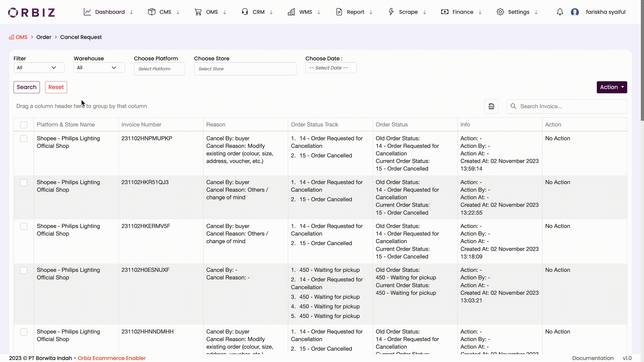The image size is (644, 362).
Task: Open the Choose Platform selector
Action: click(159, 69)
